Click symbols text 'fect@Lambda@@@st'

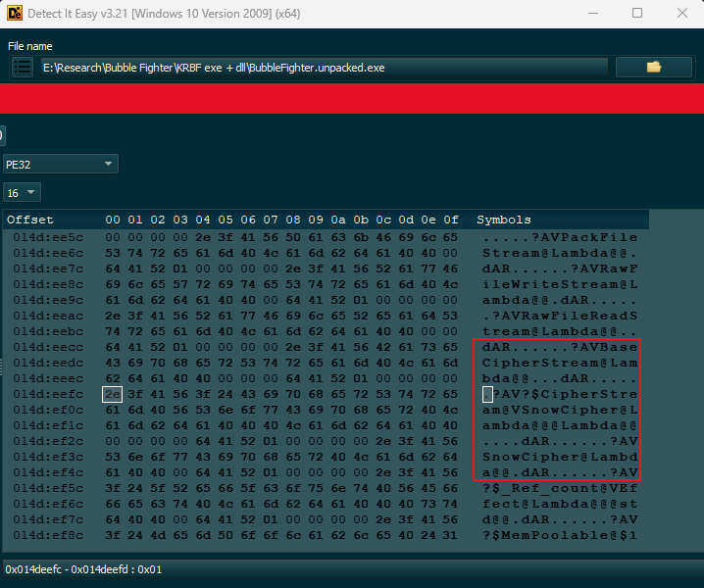point(560,504)
